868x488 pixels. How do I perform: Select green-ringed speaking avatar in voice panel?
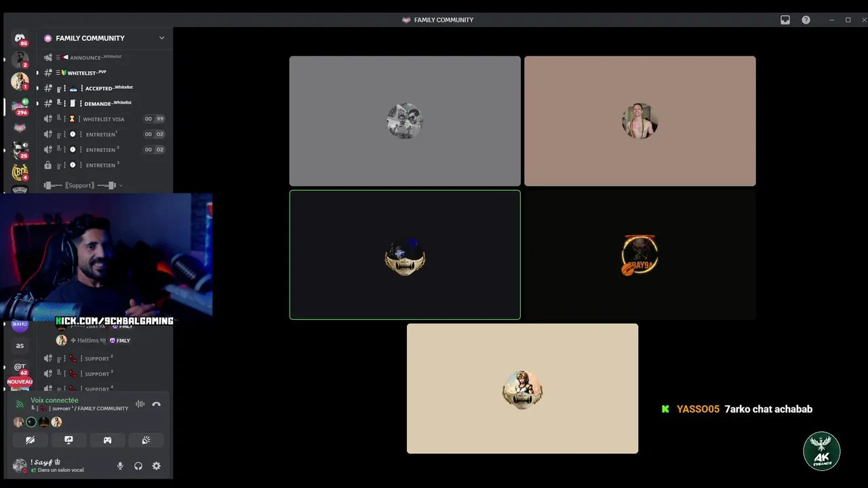(x=31, y=422)
